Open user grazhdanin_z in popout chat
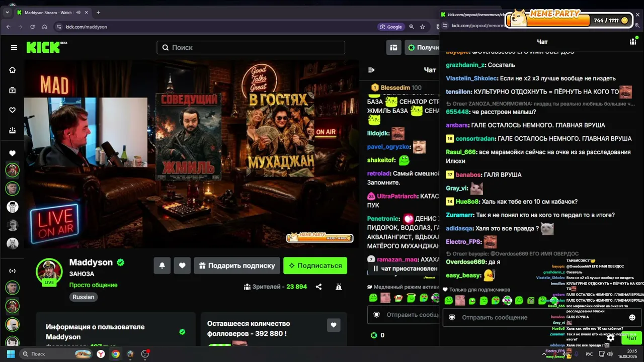Image resolution: width=644 pixels, height=362 pixels. (464, 65)
